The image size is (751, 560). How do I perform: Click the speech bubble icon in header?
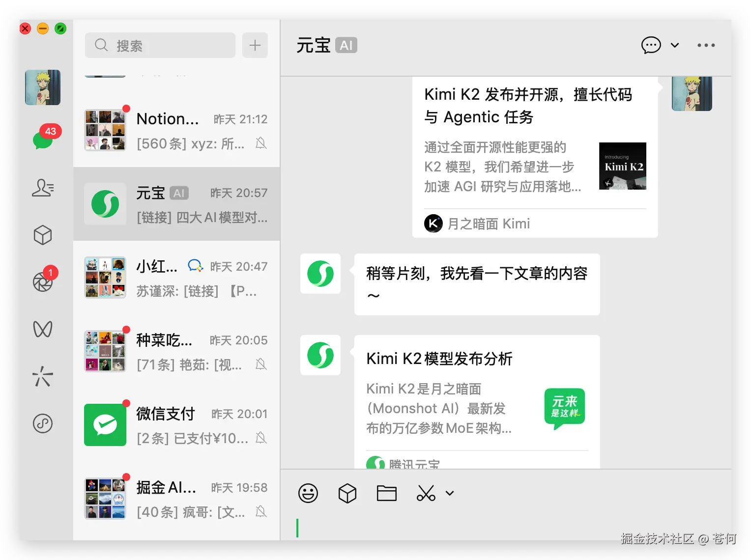tap(651, 45)
